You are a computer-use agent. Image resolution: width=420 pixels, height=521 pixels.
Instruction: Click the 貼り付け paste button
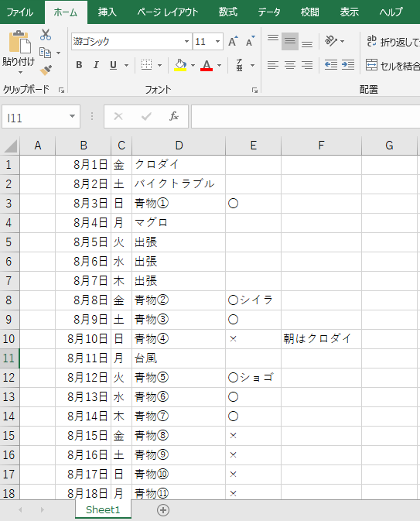(19, 52)
